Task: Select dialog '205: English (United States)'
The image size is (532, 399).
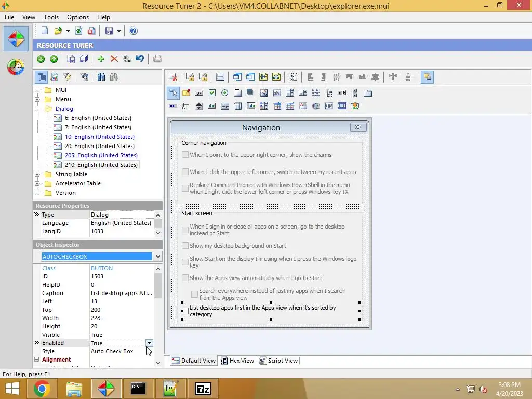Action: click(x=101, y=155)
